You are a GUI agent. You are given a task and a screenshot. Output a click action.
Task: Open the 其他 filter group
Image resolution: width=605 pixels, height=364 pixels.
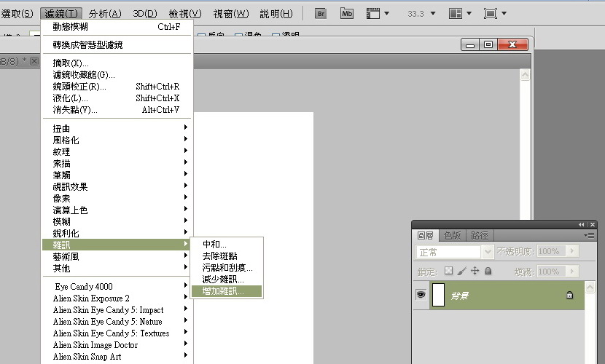[116, 268]
